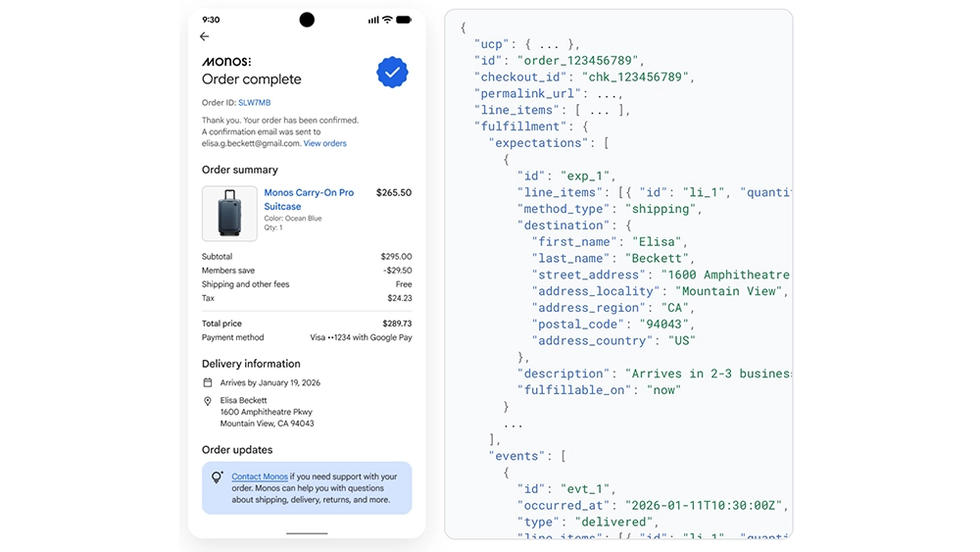
Task: Click the "order_123456789" value in JSON
Action: coord(577,61)
